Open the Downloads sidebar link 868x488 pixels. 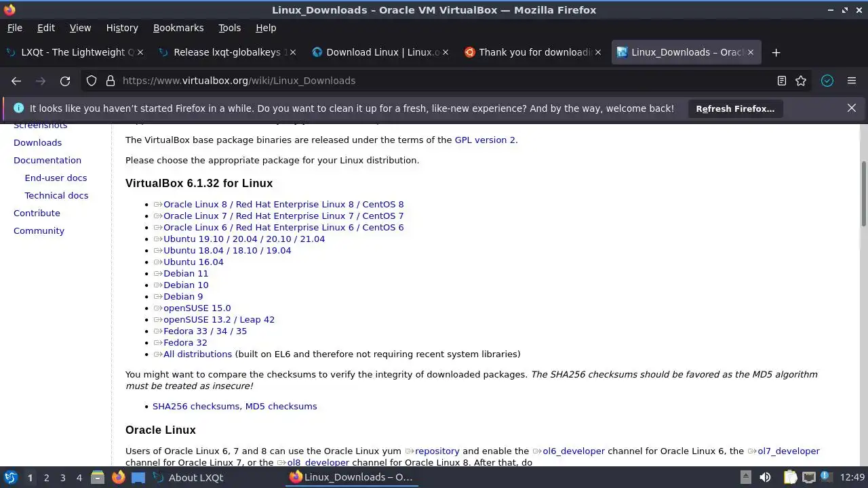click(x=37, y=142)
